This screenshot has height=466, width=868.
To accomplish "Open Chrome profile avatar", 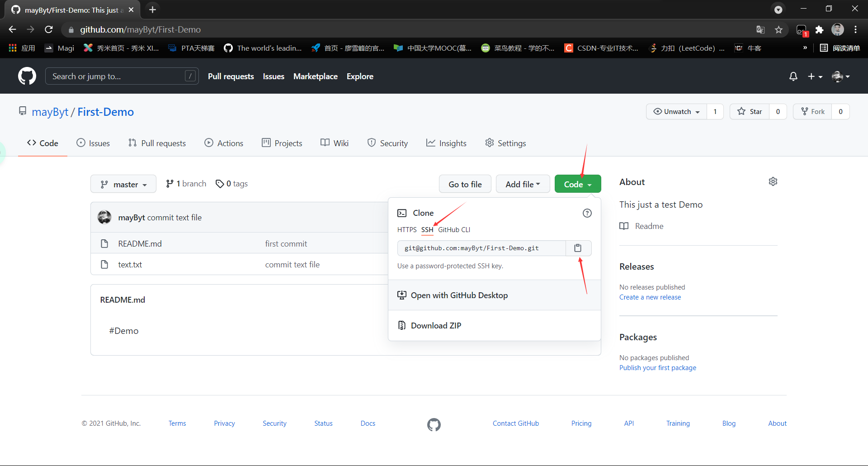I will point(838,29).
